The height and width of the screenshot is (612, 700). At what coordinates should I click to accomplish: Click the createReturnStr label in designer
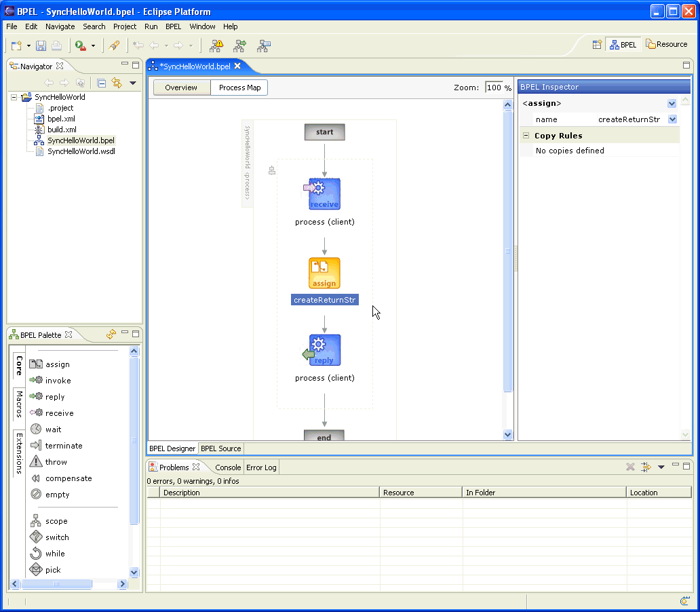tap(324, 300)
